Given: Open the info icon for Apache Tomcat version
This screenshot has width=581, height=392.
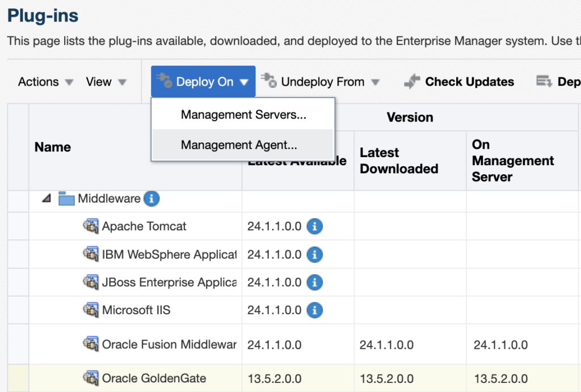Looking at the screenshot, I should (x=314, y=226).
